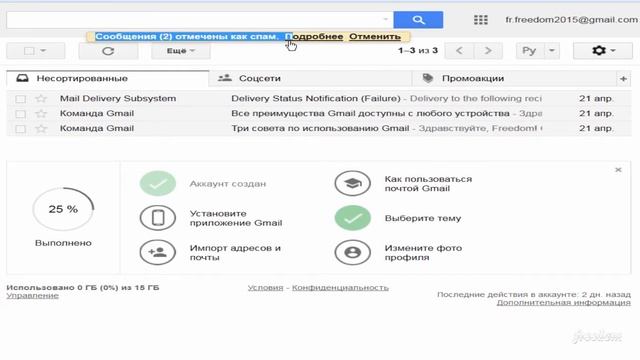Image resolution: width=640 pixels, height=360 pixels.
Task: Click the account email fr.freedom2015@gmail.com
Action: pos(571,20)
